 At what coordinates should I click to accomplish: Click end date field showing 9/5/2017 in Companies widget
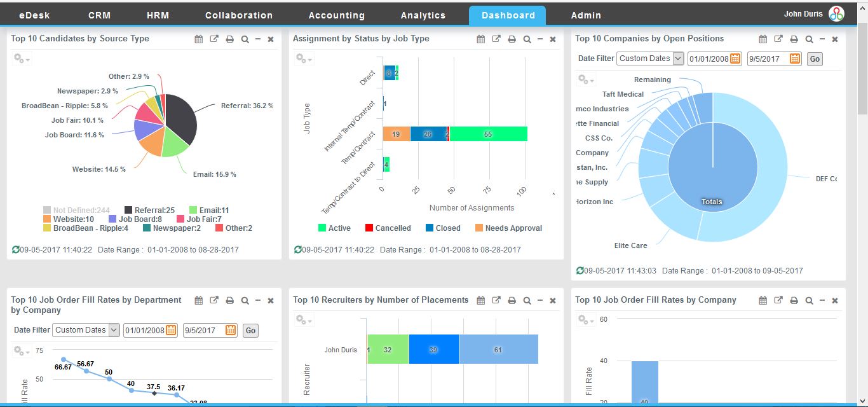point(768,59)
